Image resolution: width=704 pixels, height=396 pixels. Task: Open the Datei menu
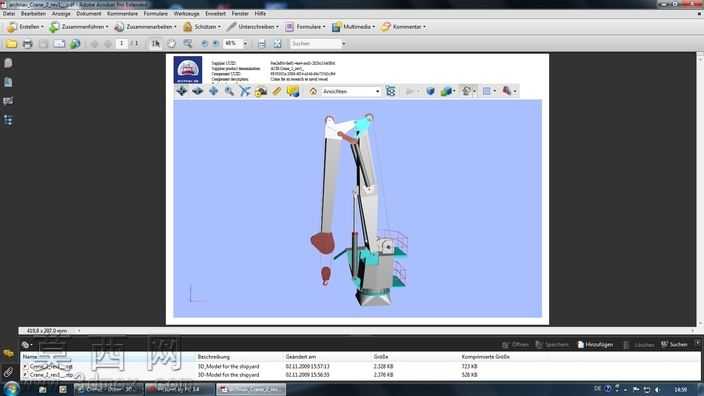(x=9, y=14)
